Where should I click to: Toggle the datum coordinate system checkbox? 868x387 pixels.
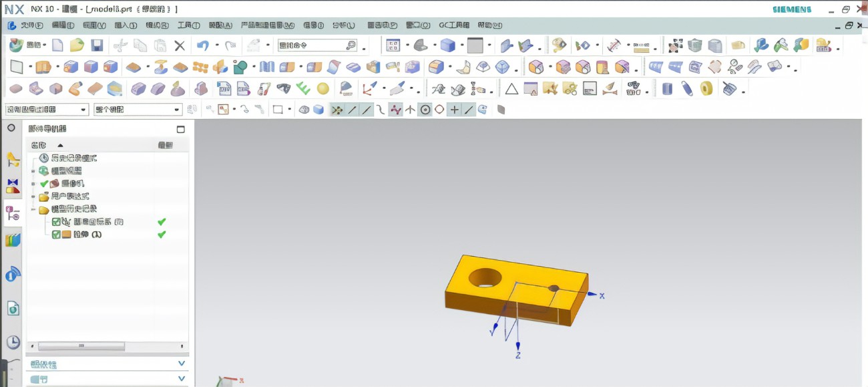[57, 222]
